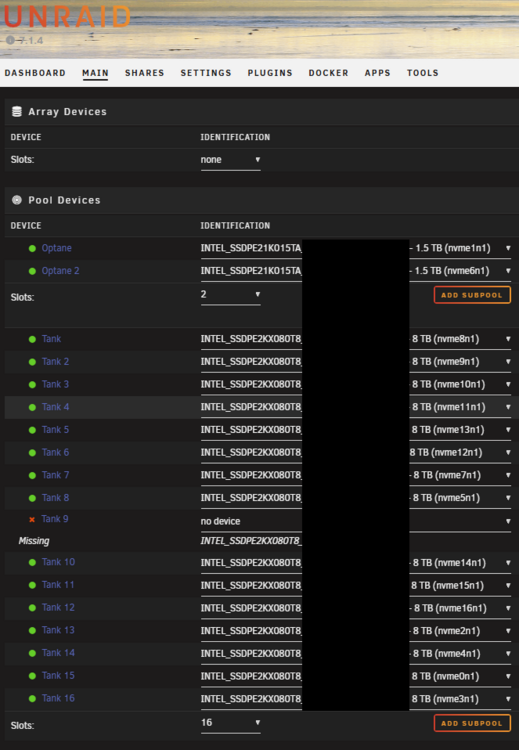Image resolution: width=519 pixels, height=750 pixels.
Task: Click the green status dot for Tank 3
Action: pos(32,385)
